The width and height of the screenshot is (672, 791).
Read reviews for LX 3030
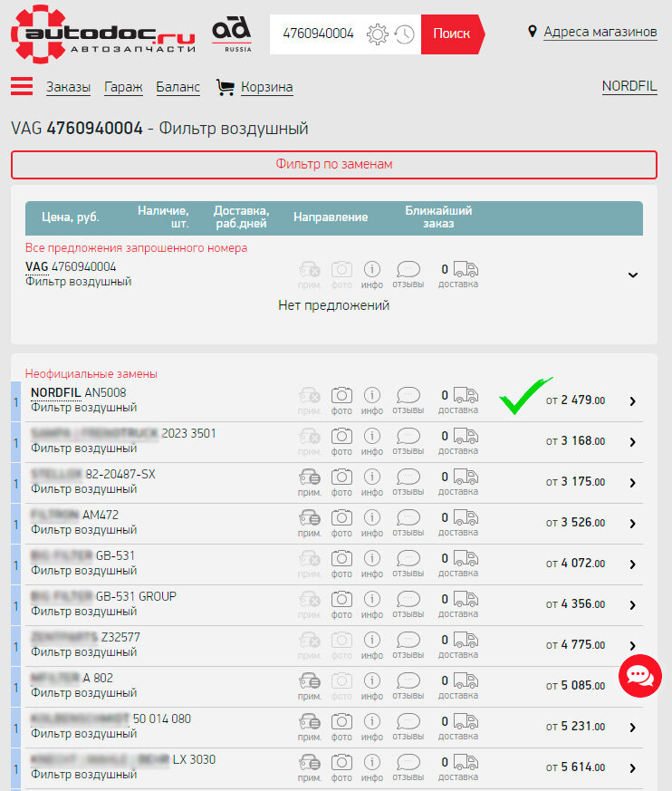(408, 769)
